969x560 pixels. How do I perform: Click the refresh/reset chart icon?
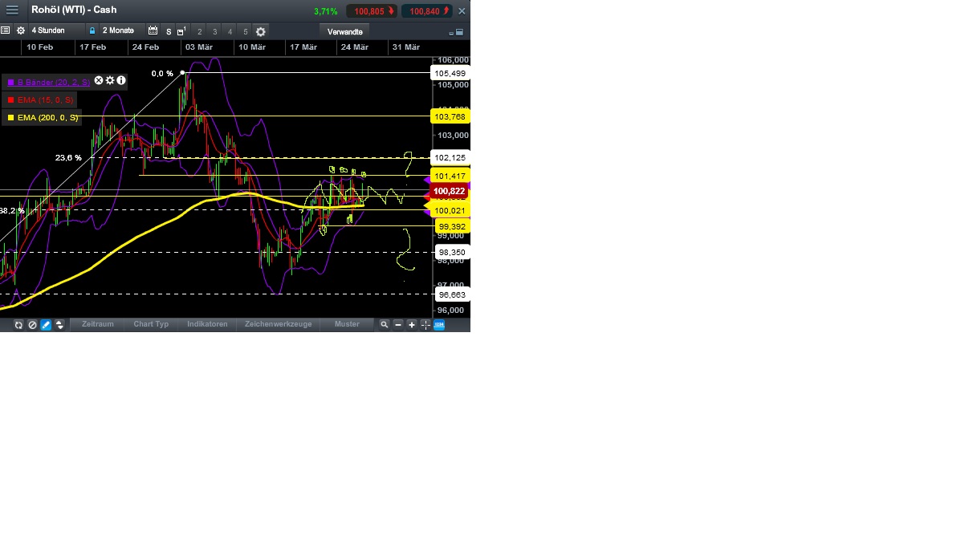[18, 325]
